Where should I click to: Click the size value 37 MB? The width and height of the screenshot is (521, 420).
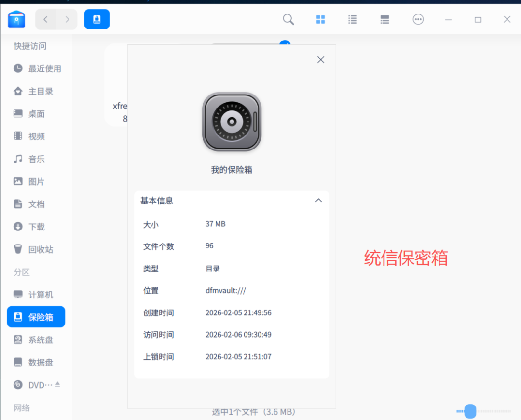pyautogui.click(x=215, y=224)
